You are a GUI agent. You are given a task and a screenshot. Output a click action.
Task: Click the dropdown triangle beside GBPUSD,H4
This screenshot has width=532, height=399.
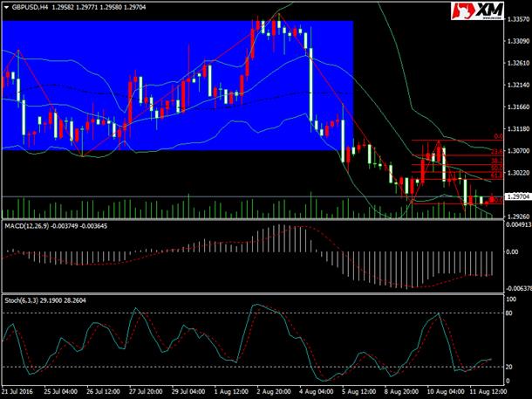[6, 7]
